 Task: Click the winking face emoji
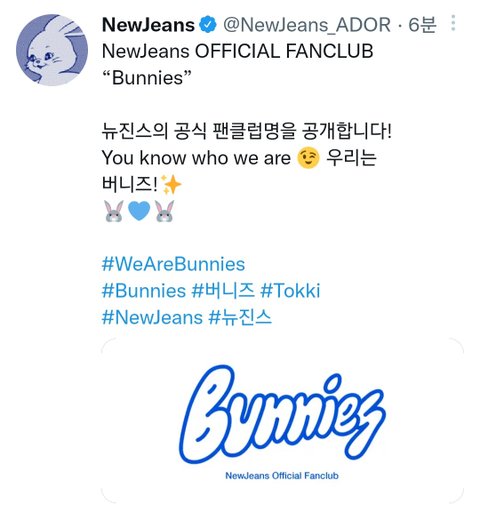pos(308,158)
